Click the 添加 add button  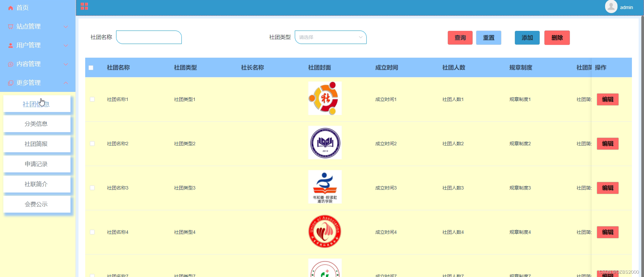tap(527, 38)
